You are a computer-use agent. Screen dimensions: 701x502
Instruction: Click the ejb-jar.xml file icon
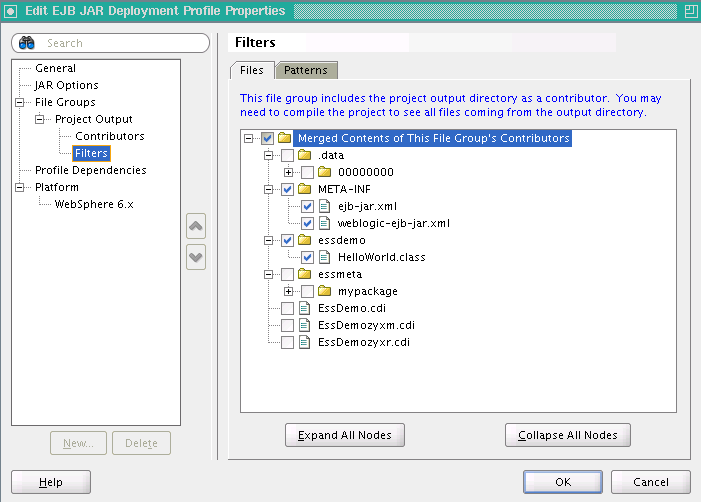point(325,206)
